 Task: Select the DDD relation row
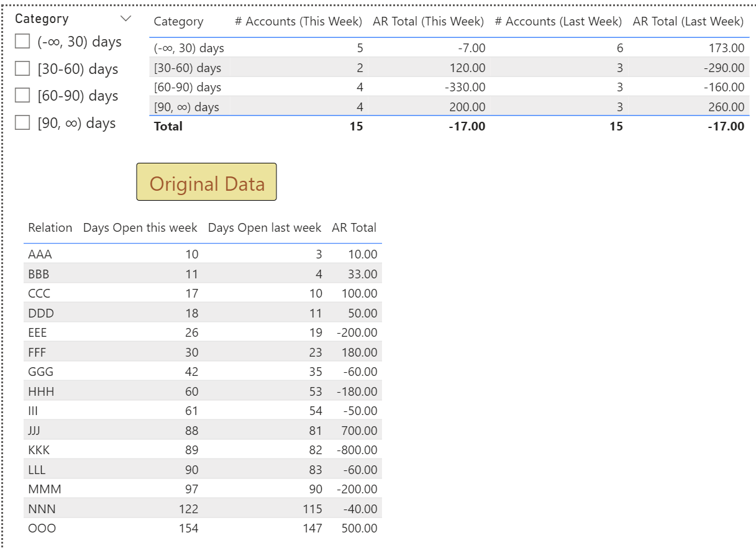(x=203, y=313)
